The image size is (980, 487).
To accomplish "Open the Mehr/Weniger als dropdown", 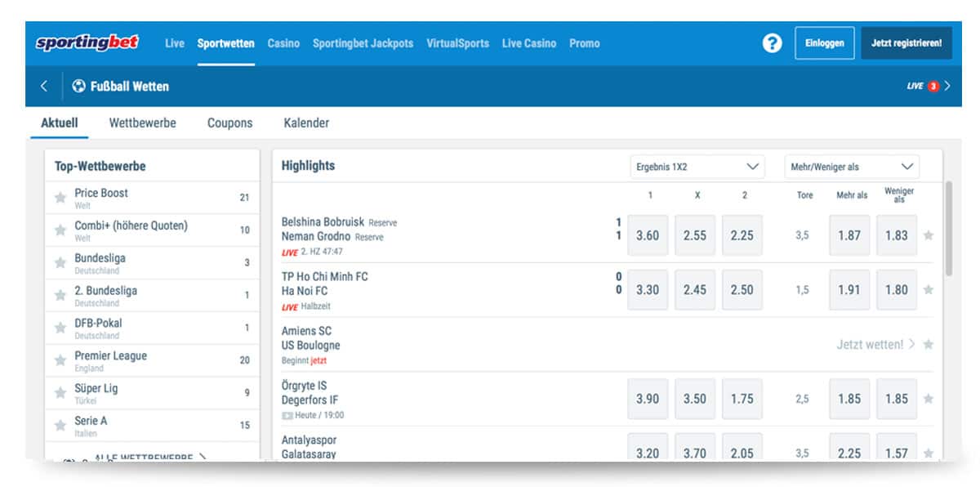I will tap(851, 167).
